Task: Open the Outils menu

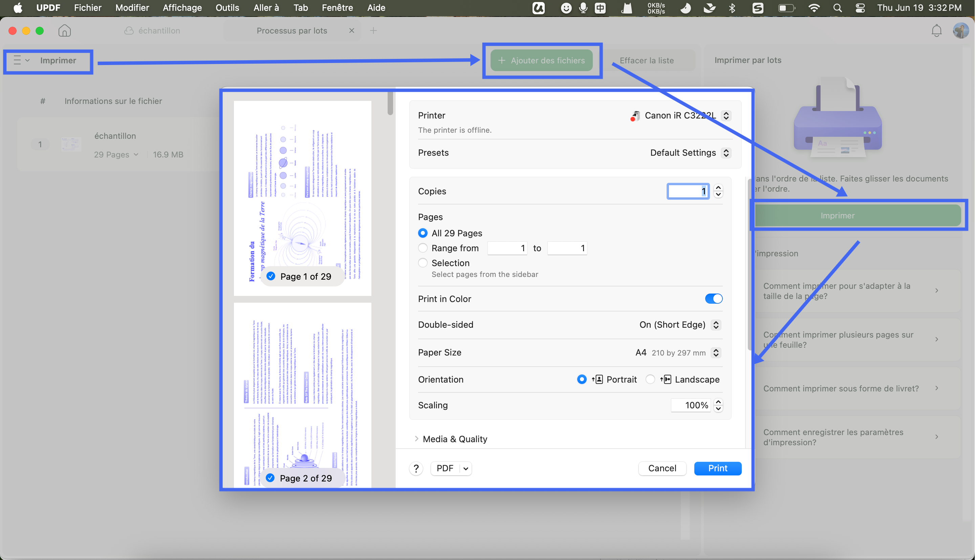Action: click(x=227, y=8)
